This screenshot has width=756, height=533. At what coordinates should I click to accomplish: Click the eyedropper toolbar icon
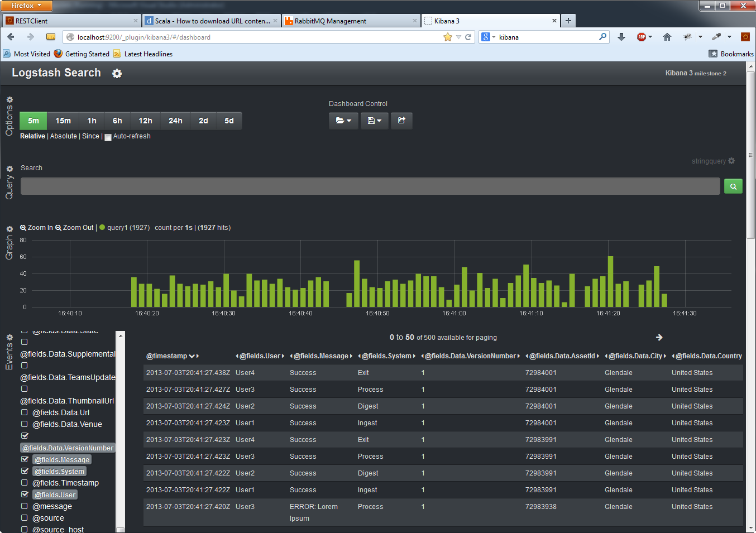coord(716,37)
